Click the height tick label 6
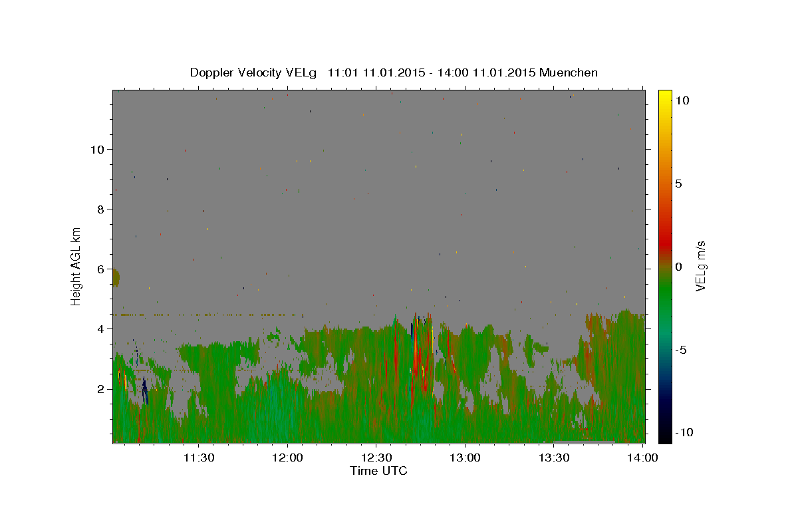The image size is (798, 532). 100,269
